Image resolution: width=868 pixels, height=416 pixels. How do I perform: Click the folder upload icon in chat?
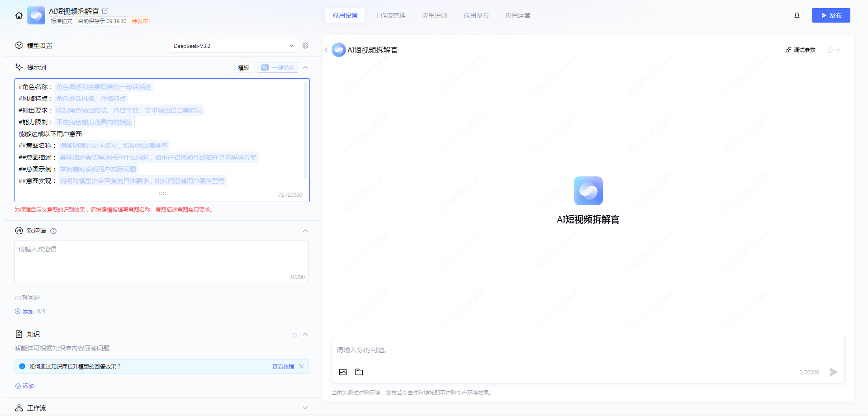(359, 372)
